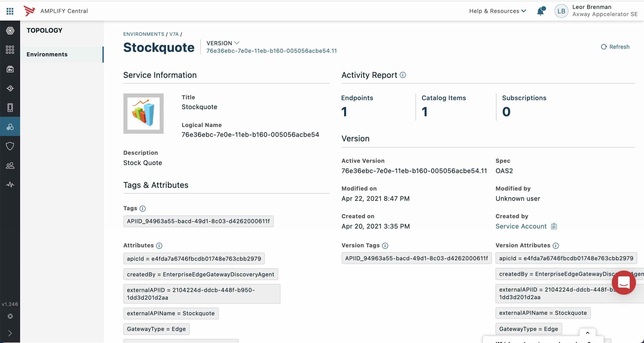This screenshot has height=343, width=644.
Task: Click the createdBy chip under Attributes
Action: click(201, 274)
